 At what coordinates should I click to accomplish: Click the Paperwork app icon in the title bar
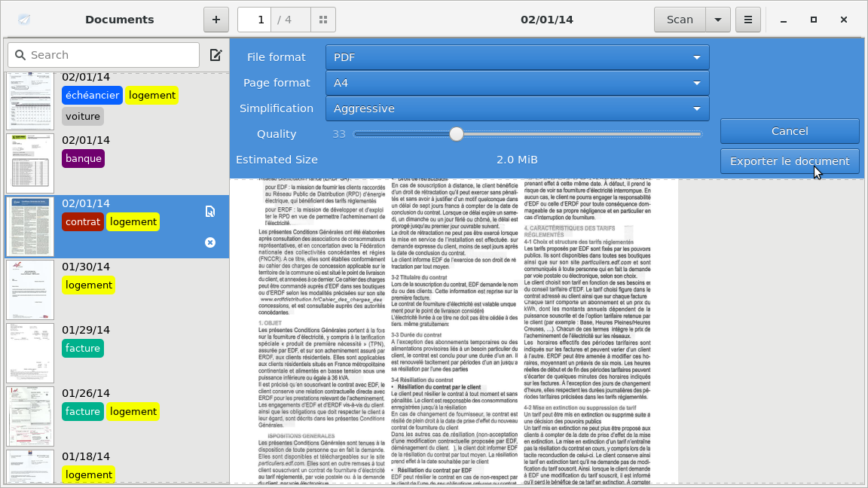point(25,20)
